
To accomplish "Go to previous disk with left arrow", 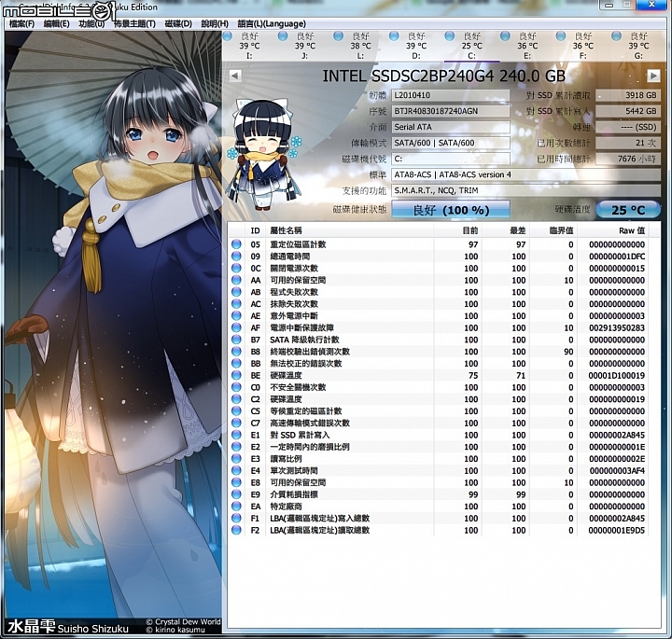I will pos(235,76).
